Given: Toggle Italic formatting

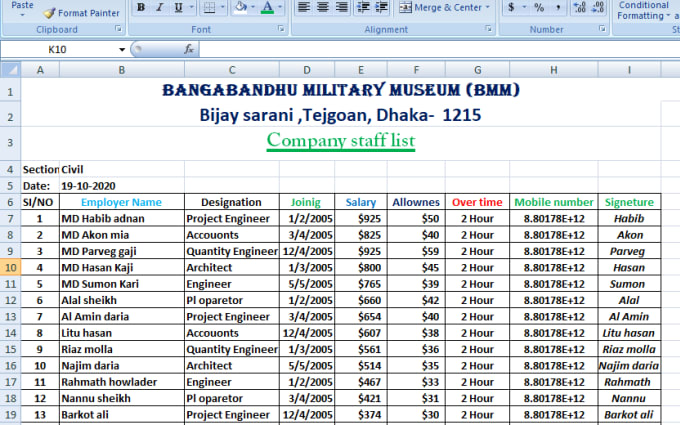Looking at the screenshot, I should click(x=160, y=7).
